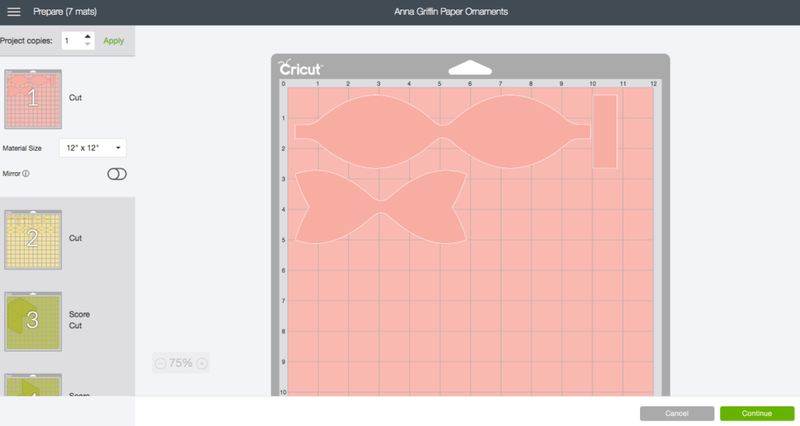
Task: Increase project copies with up arrow
Action: click(x=88, y=37)
